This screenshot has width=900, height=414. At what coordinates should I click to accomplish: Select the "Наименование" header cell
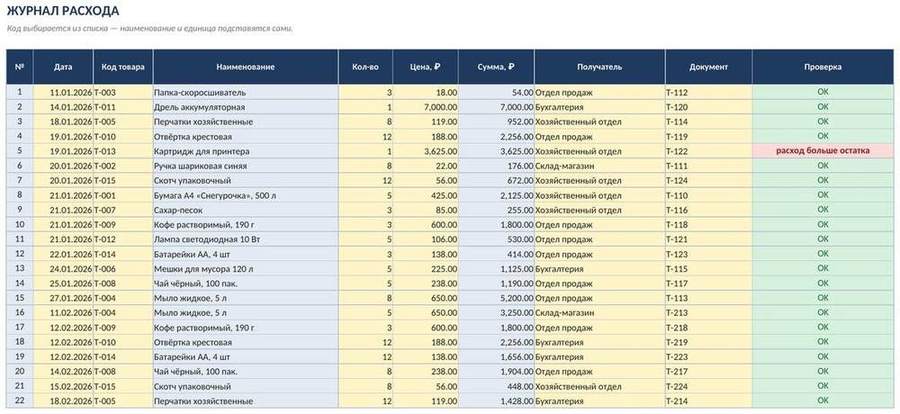click(x=246, y=67)
